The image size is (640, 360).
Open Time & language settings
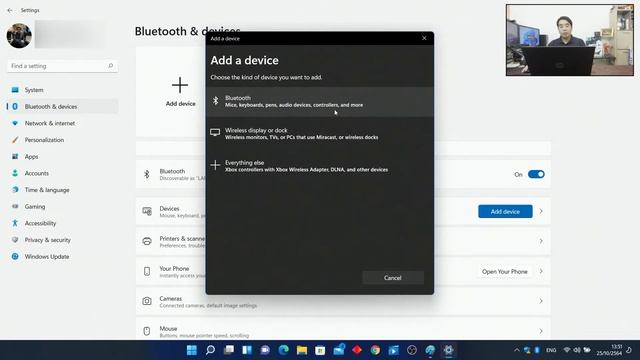coord(62,190)
